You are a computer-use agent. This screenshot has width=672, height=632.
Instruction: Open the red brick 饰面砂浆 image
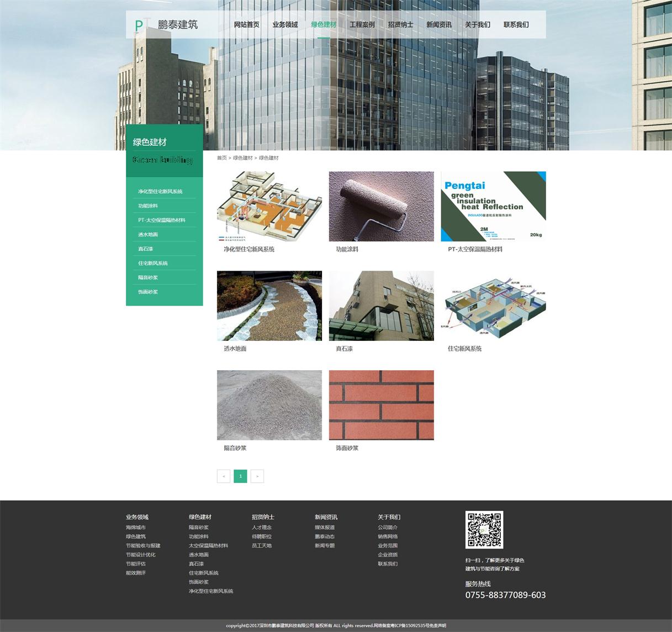coord(381,405)
